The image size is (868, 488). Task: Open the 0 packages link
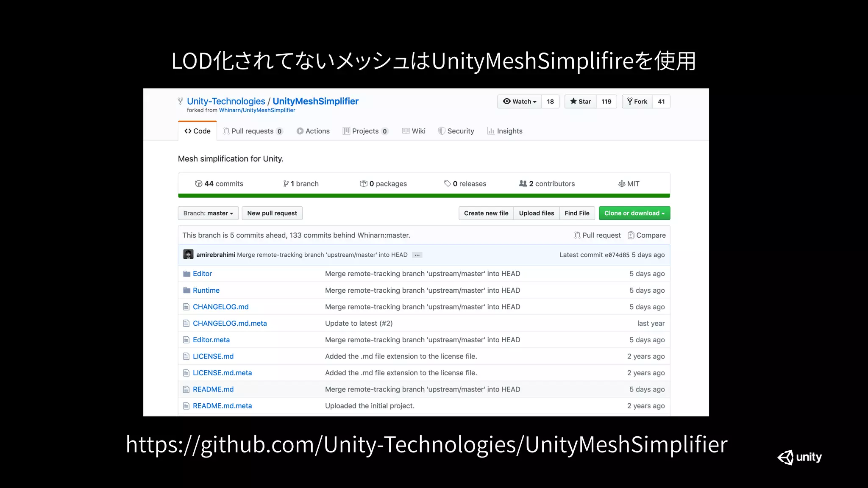click(x=383, y=183)
